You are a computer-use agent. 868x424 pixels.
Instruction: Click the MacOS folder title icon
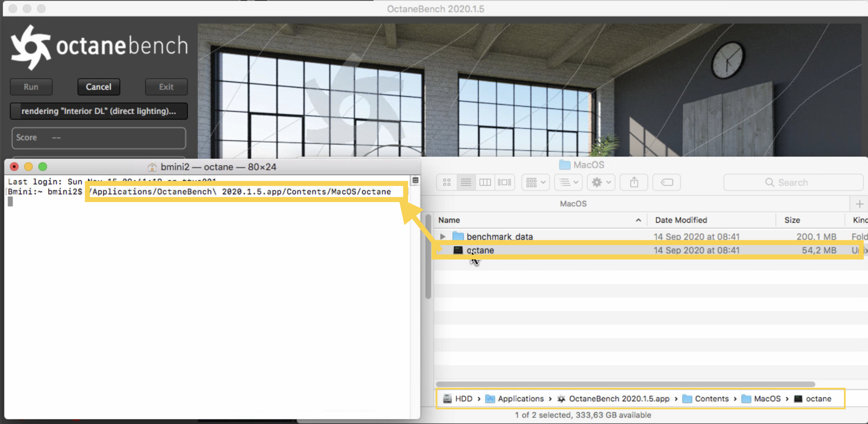pyautogui.click(x=565, y=165)
